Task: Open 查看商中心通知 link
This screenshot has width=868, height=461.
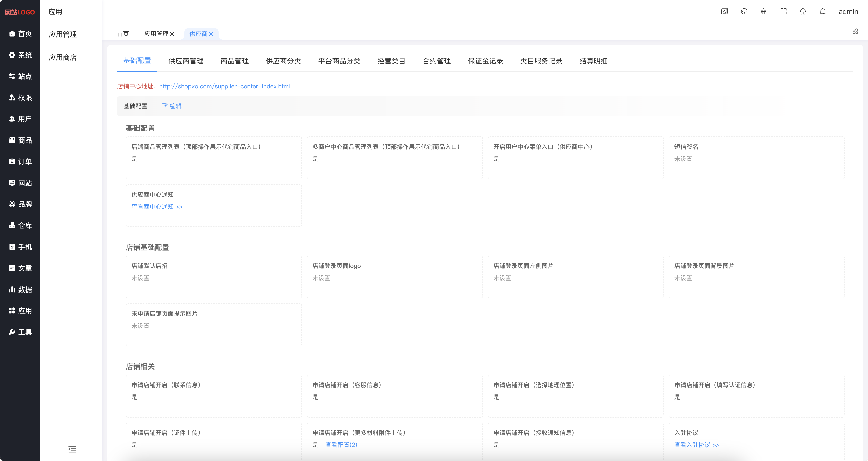Action: 157,207
